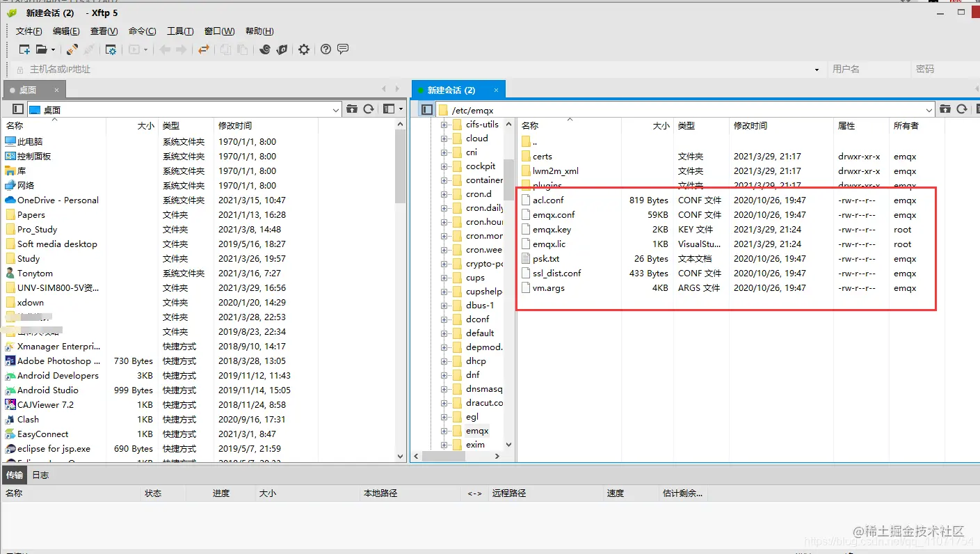This screenshot has width=980, height=554.
Task: Open help via the question mark icon
Action: tap(326, 49)
